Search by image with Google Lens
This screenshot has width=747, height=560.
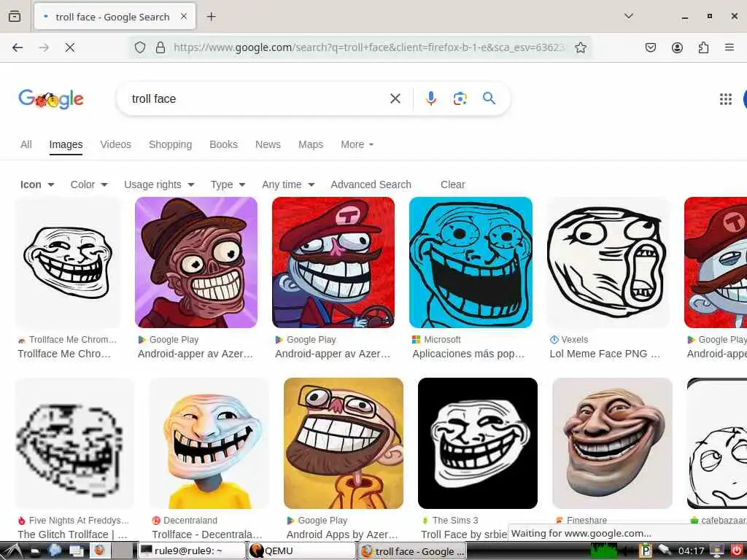coord(460,98)
